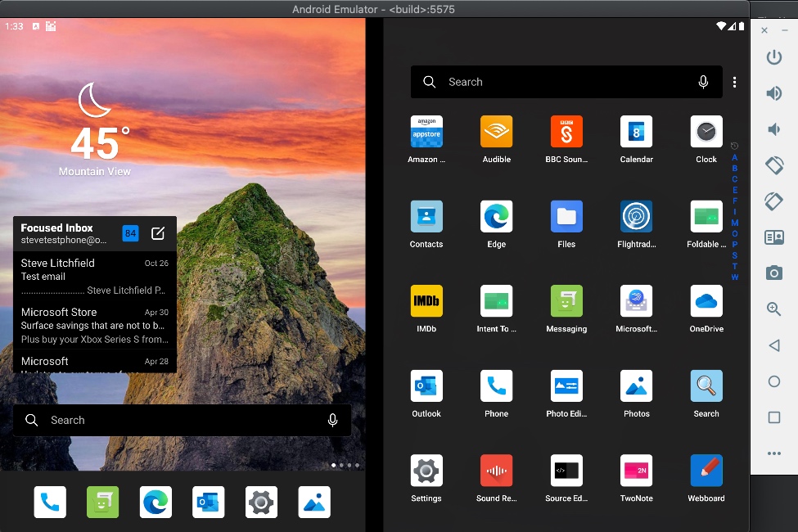
Task: Tap the home screen Search field
Action: tap(182, 420)
